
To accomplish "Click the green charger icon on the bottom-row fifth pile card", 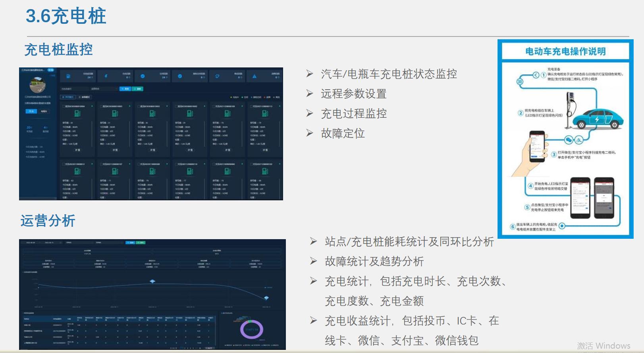I will click(x=228, y=171).
